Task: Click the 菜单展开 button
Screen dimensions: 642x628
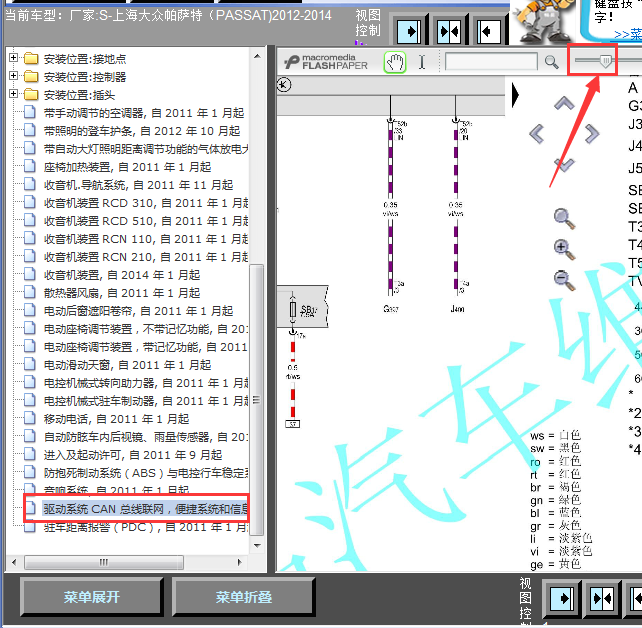Action: pyautogui.click(x=92, y=597)
